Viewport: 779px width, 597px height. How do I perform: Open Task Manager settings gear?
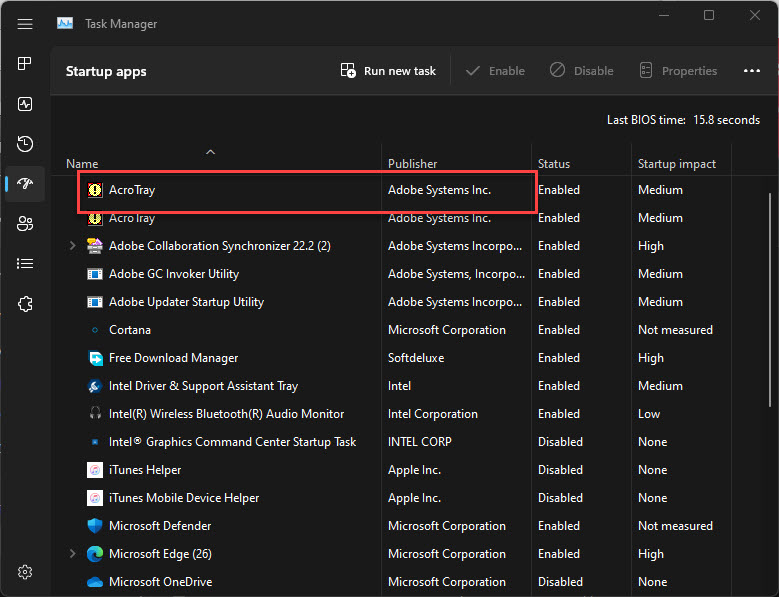tap(25, 572)
